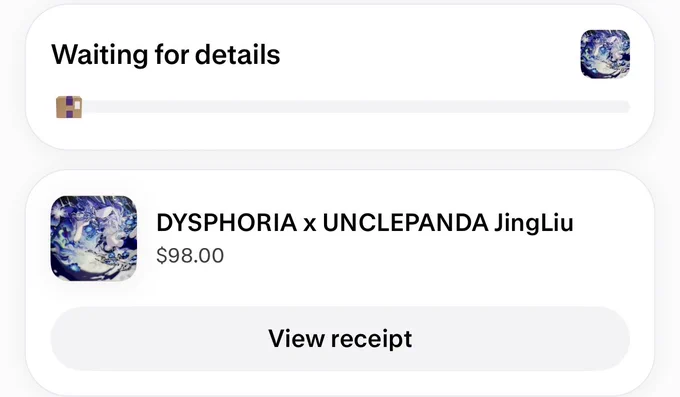Click the white label on the package icon
This screenshot has width=680, height=397.
pos(77,105)
